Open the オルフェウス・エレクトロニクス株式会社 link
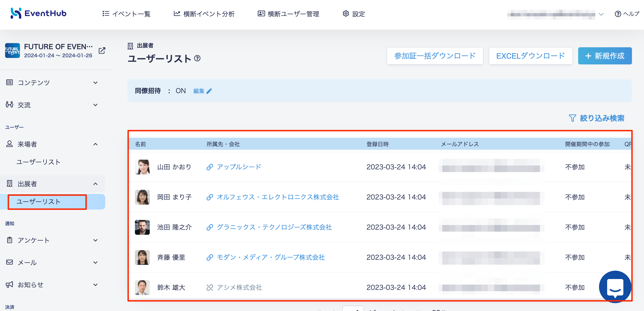Screen dimensions: 644x311 [x=278, y=197]
